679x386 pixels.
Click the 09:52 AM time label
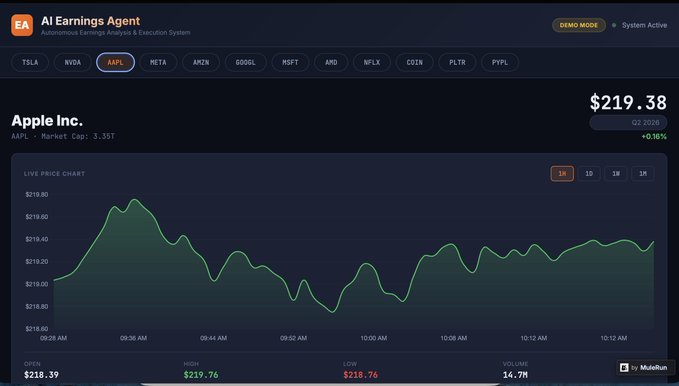[294, 338]
